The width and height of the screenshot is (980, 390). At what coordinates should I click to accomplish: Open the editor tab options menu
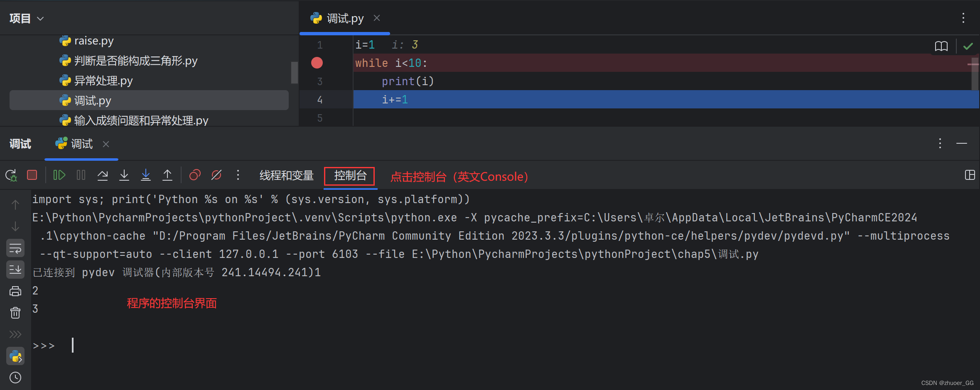click(x=963, y=18)
